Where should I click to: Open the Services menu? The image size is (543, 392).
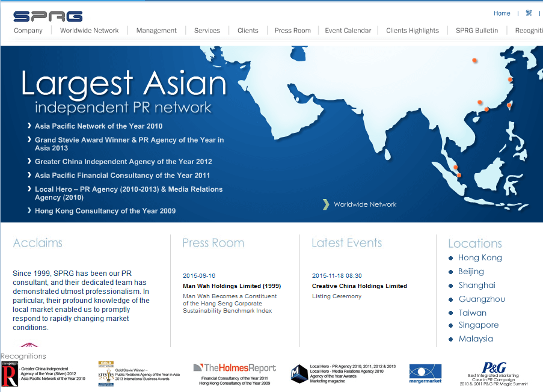pos(207,31)
